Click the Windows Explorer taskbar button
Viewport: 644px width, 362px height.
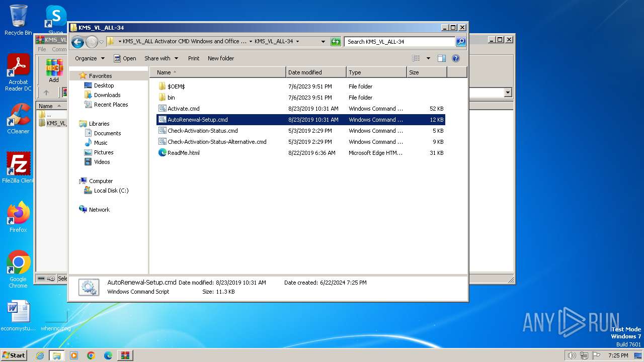(x=57, y=355)
